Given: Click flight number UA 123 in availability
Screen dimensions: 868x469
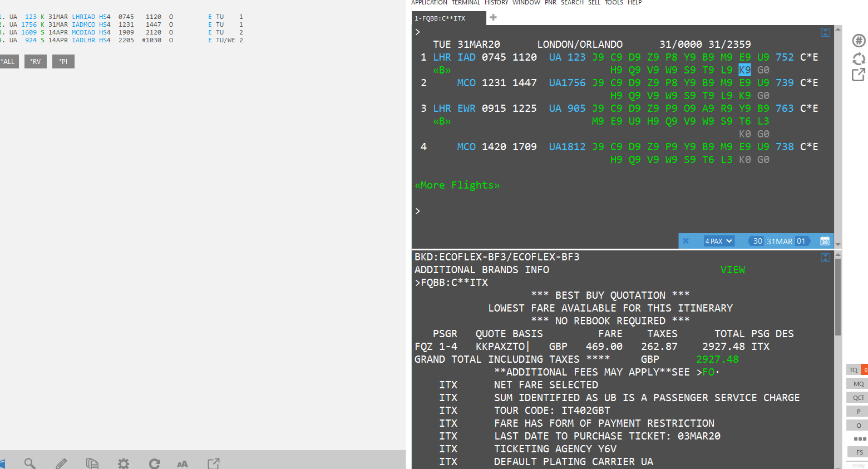Looking at the screenshot, I should 567,57.
